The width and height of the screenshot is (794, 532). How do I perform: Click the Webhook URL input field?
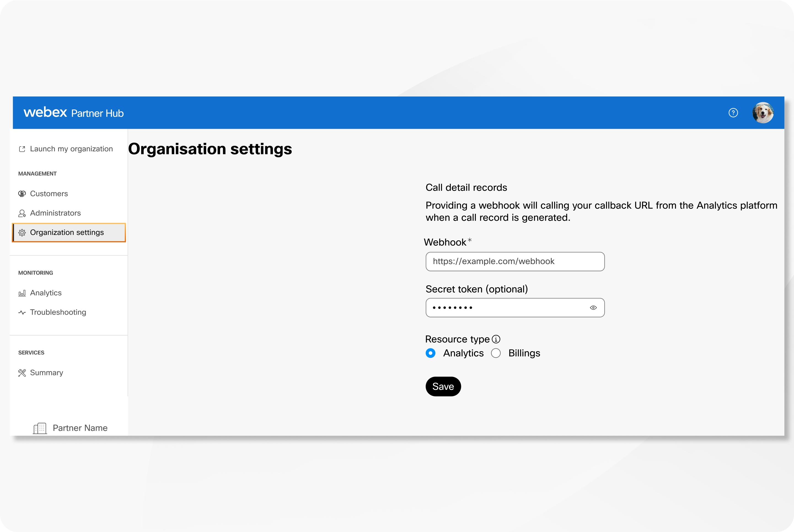pyautogui.click(x=514, y=261)
